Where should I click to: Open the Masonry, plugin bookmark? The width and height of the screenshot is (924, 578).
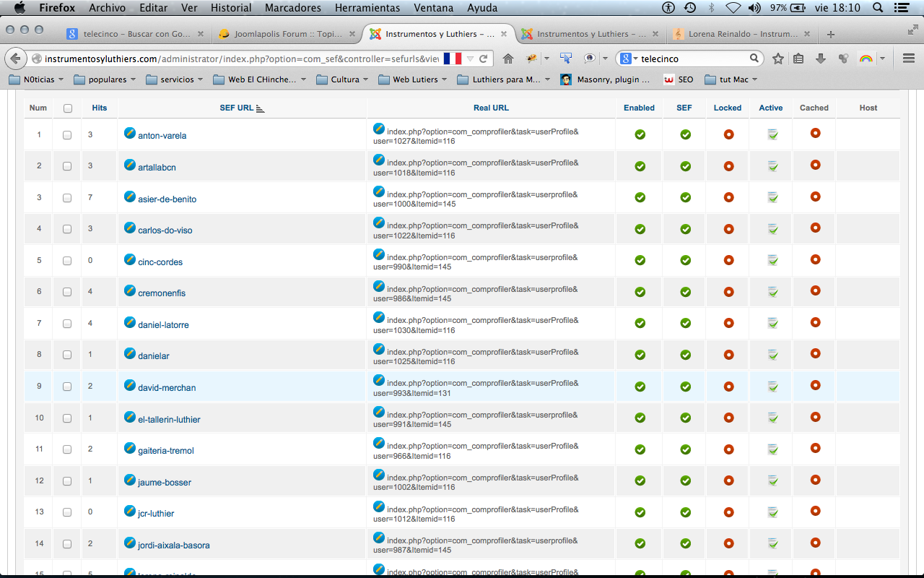605,79
